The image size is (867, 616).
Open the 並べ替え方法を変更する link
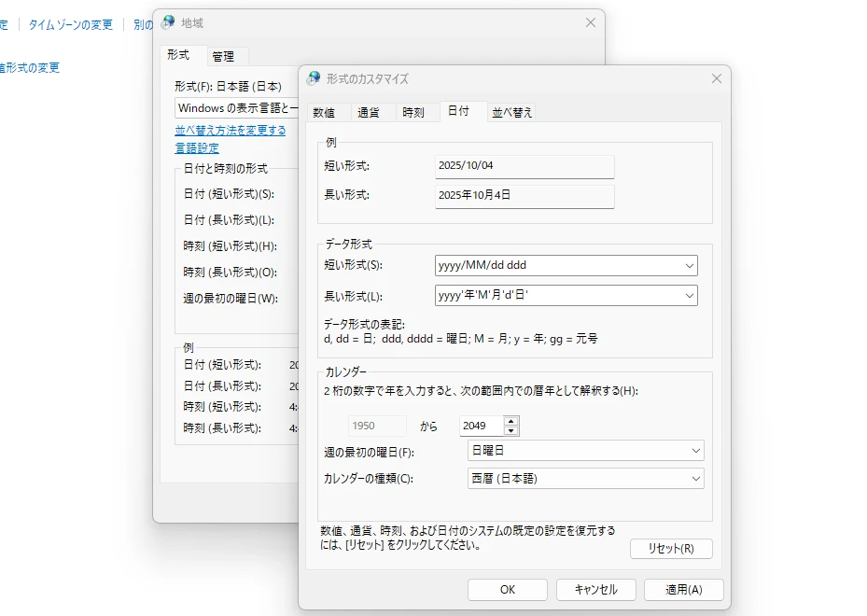(231, 131)
